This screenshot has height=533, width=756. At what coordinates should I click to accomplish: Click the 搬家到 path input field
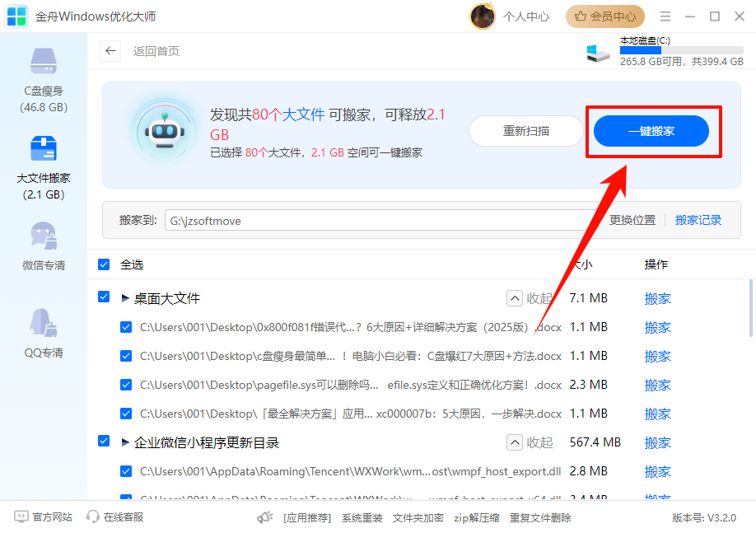coord(382,220)
